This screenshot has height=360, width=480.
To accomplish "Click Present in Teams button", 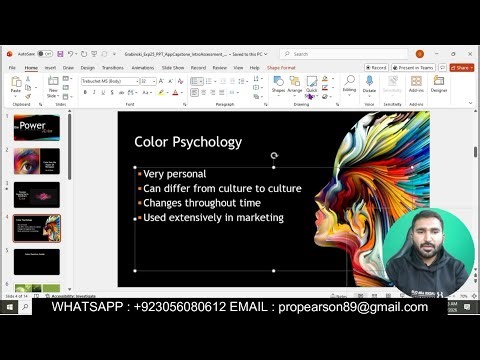I will (413, 68).
